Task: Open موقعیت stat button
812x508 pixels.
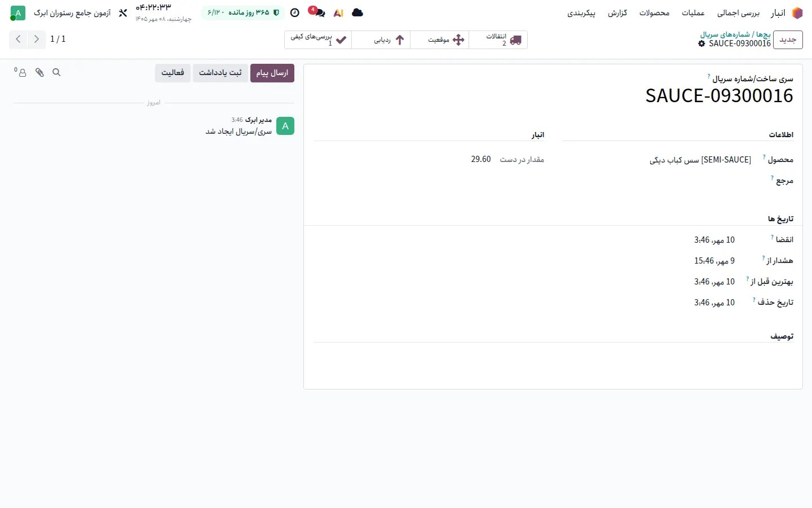Action: 440,40
